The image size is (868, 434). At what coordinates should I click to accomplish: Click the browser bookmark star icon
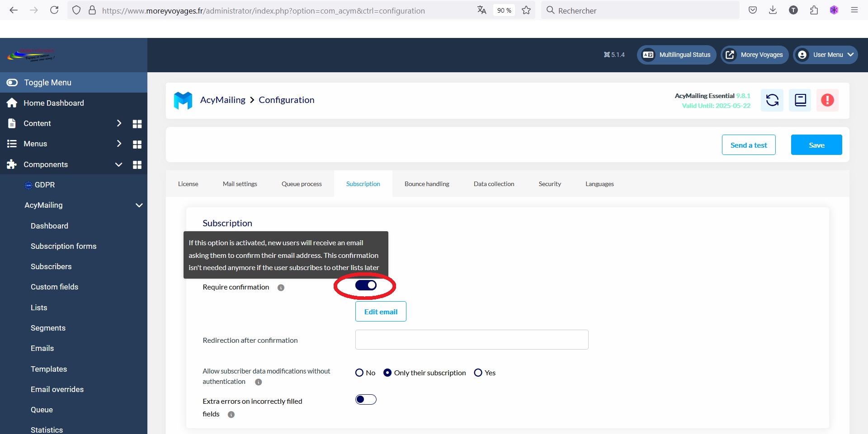pos(526,10)
